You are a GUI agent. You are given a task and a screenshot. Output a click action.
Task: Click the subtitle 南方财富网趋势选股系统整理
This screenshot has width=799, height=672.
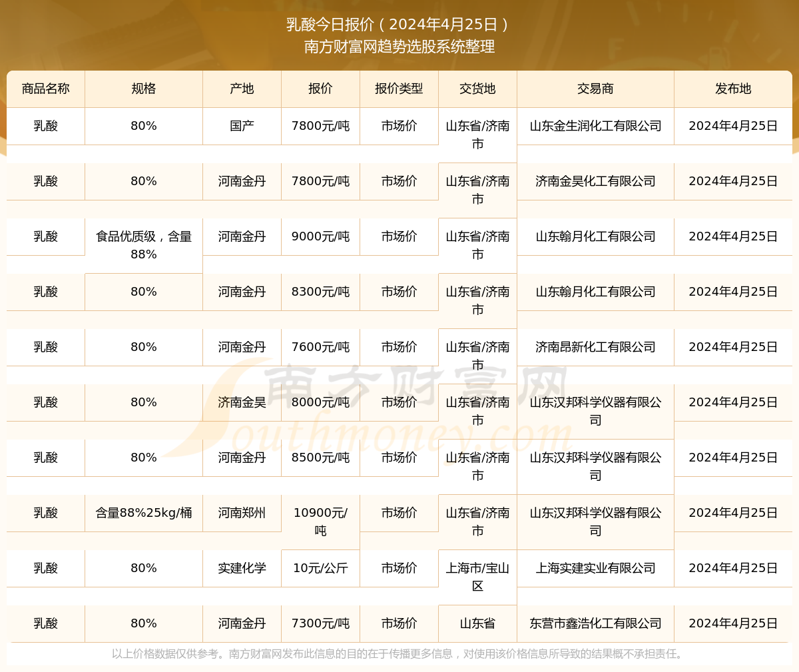coord(400,47)
